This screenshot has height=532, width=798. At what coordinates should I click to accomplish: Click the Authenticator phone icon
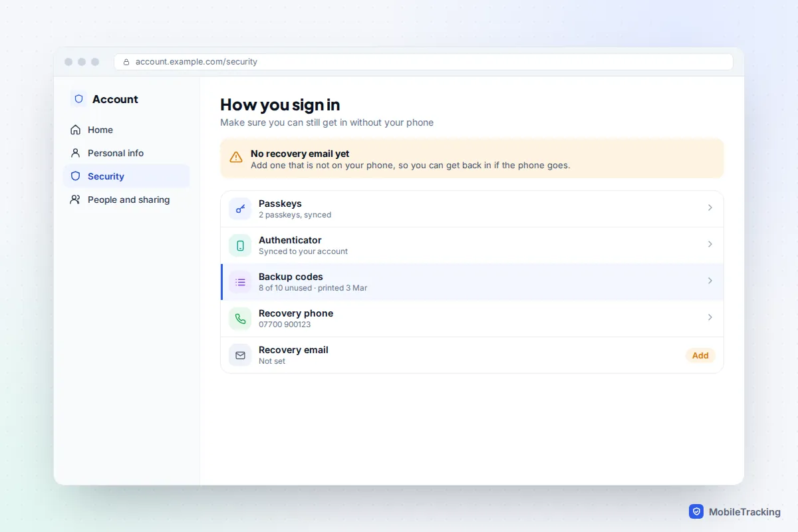[x=240, y=245]
